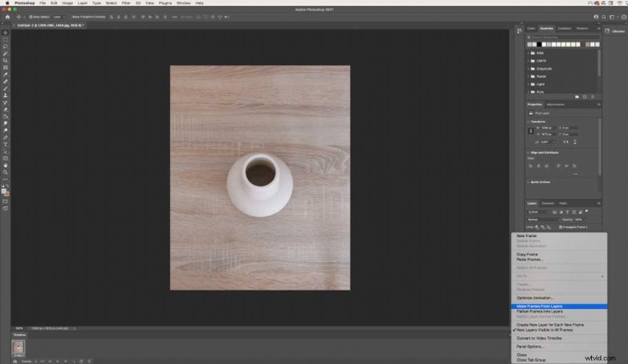Open the search icon at top right
The width and height of the screenshot is (628, 364).
[x=604, y=16]
